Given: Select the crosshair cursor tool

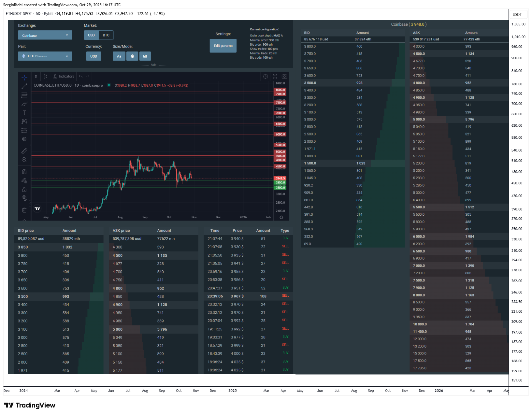Looking at the screenshot, I should tap(24, 77).
